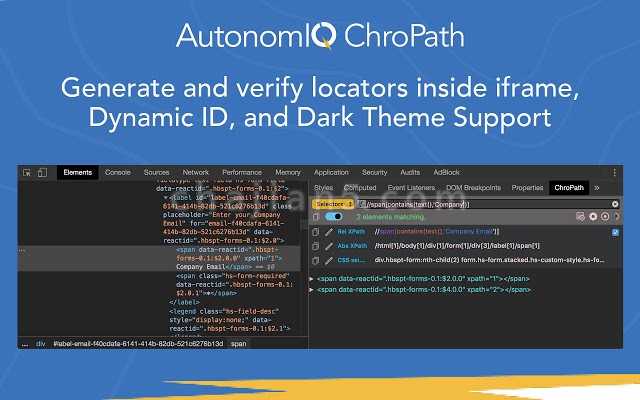The height and width of the screenshot is (400, 640).
Task: Edit the Rel XPath with the pencil icon
Action: (x=329, y=232)
